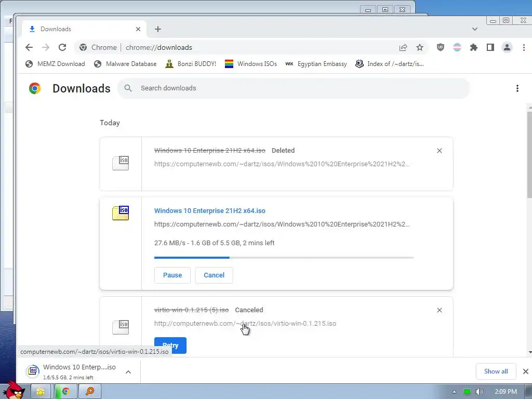Click the forward navigation arrow
The height and width of the screenshot is (399, 532).
pos(46,47)
